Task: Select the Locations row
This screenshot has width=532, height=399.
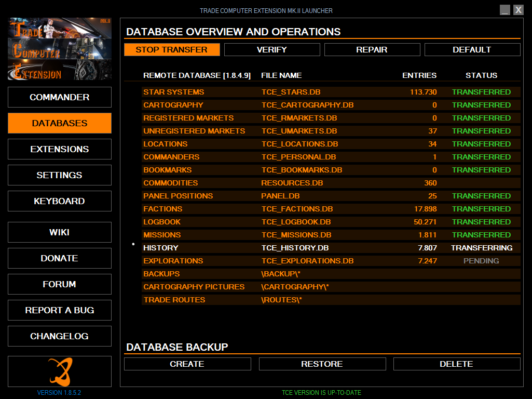Action: click(x=331, y=144)
